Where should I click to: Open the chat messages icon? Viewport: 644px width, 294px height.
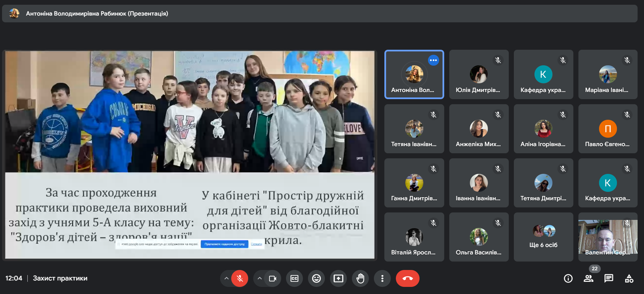pos(609,278)
